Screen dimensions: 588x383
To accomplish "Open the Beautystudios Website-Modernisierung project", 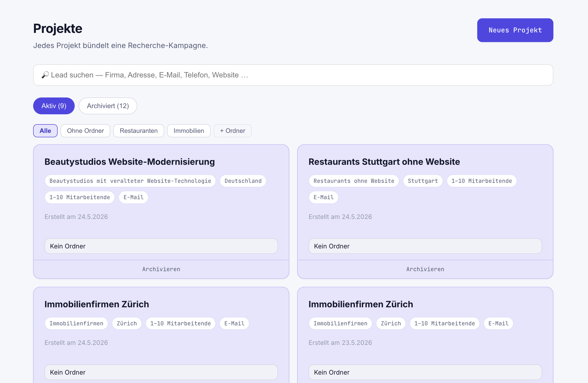I will point(130,162).
